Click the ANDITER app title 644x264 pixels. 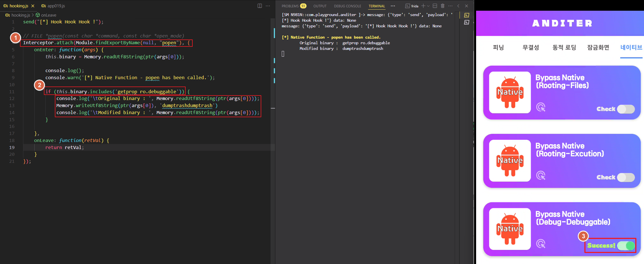tap(562, 23)
